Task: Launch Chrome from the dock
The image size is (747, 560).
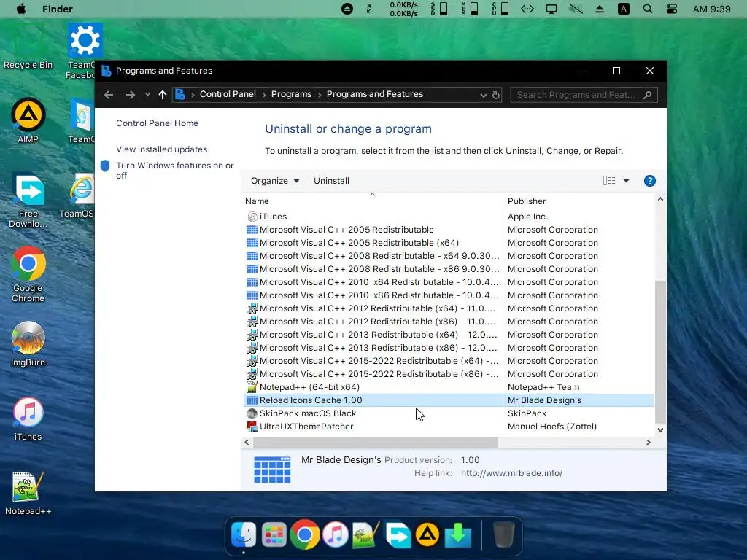Action: pyautogui.click(x=304, y=534)
